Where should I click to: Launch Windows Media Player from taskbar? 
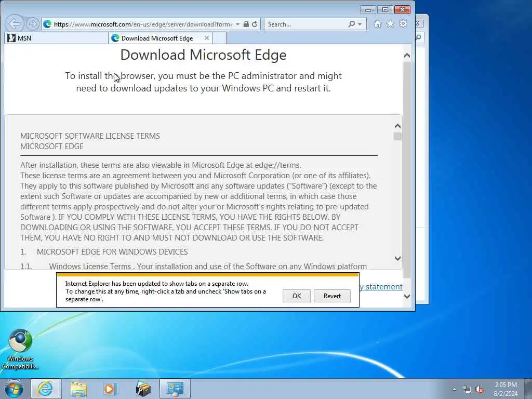click(x=110, y=389)
